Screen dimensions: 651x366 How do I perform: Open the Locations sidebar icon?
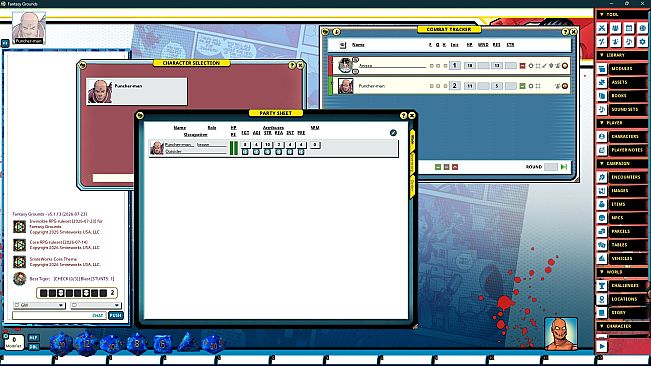point(602,299)
